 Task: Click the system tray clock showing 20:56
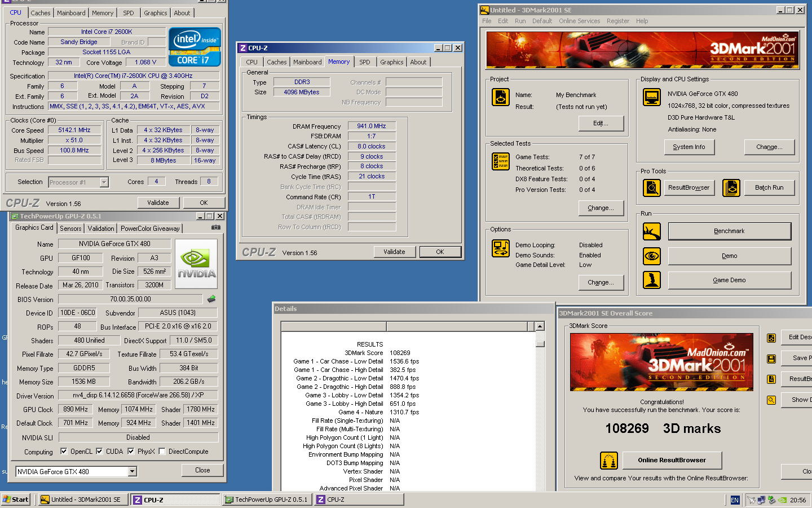pos(798,500)
